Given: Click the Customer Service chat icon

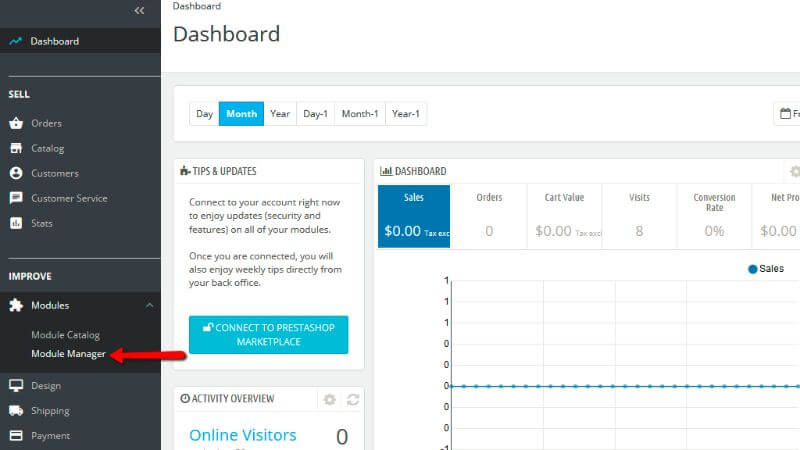Looking at the screenshot, I should (16, 198).
